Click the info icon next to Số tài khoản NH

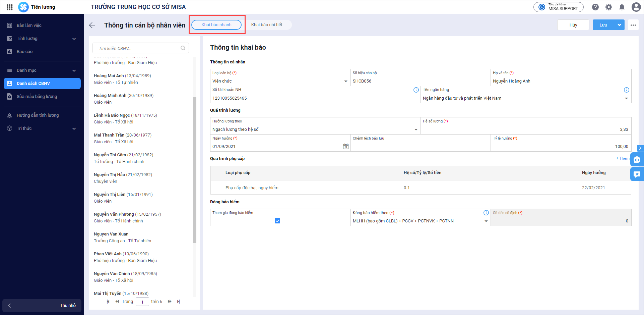416,90
